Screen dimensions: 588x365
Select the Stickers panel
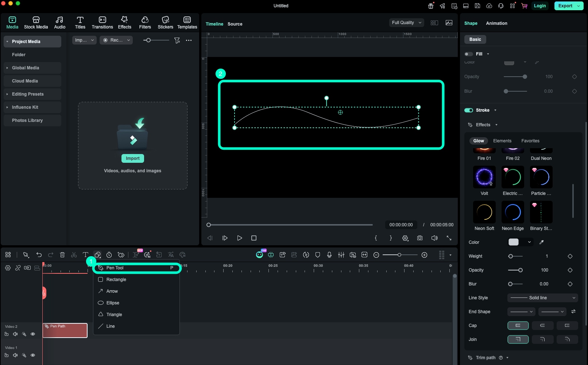[165, 22]
